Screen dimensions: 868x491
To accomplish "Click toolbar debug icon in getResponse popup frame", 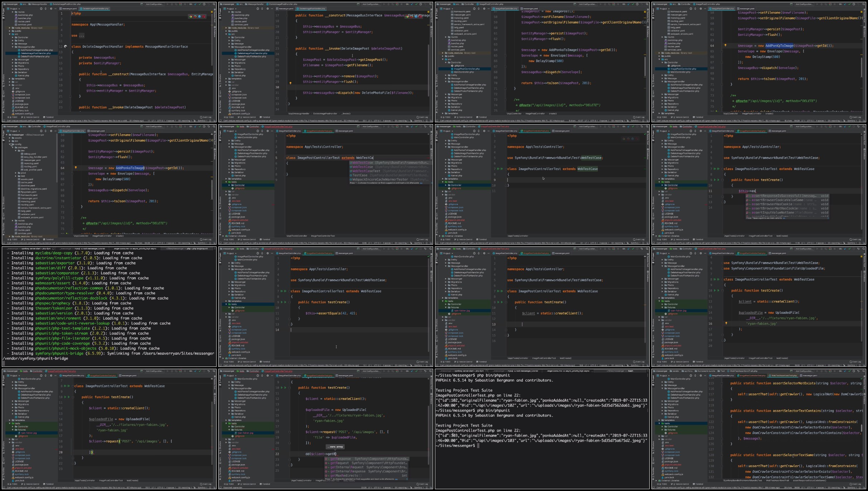I will point(388,371).
